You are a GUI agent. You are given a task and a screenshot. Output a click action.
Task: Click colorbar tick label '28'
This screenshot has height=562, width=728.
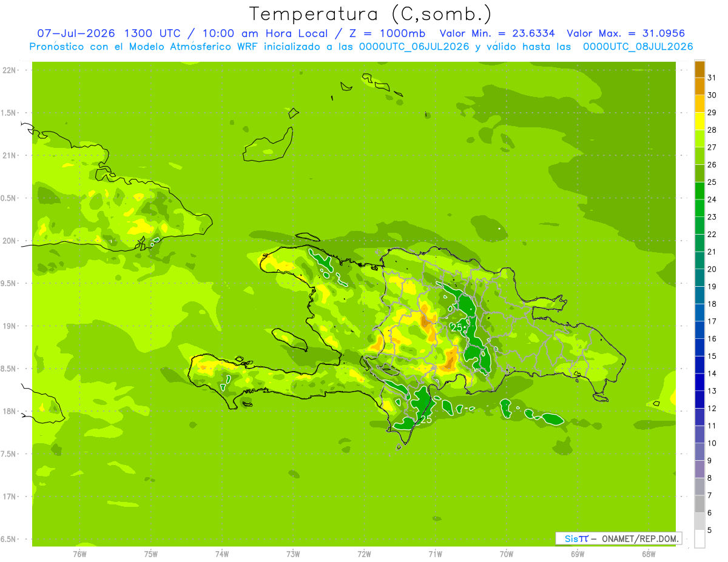tap(712, 130)
